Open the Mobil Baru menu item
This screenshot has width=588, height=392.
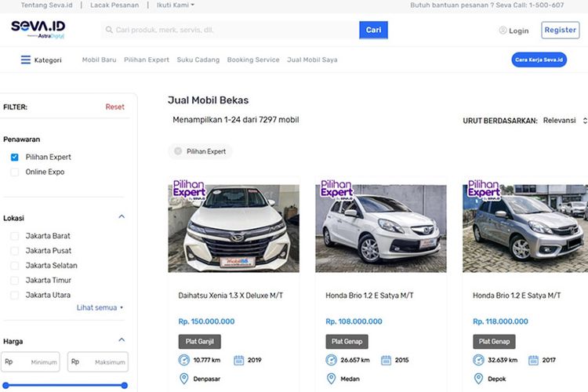pos(100,60)
